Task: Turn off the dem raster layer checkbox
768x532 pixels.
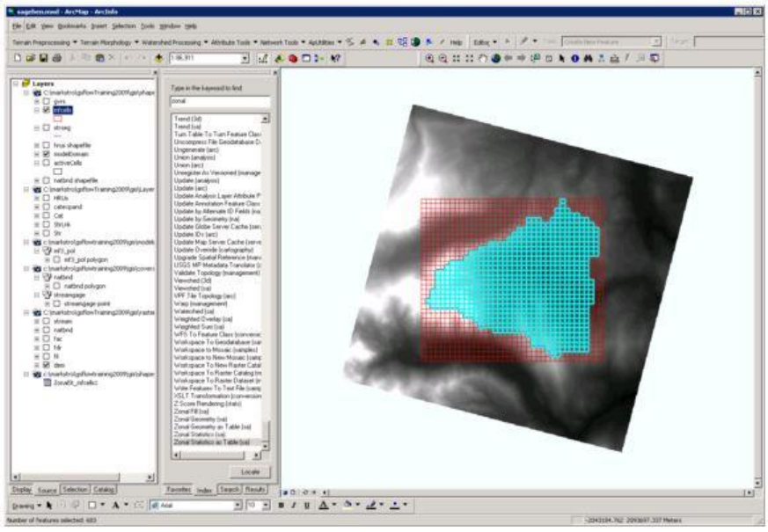Action: click(x=47, y=365)
